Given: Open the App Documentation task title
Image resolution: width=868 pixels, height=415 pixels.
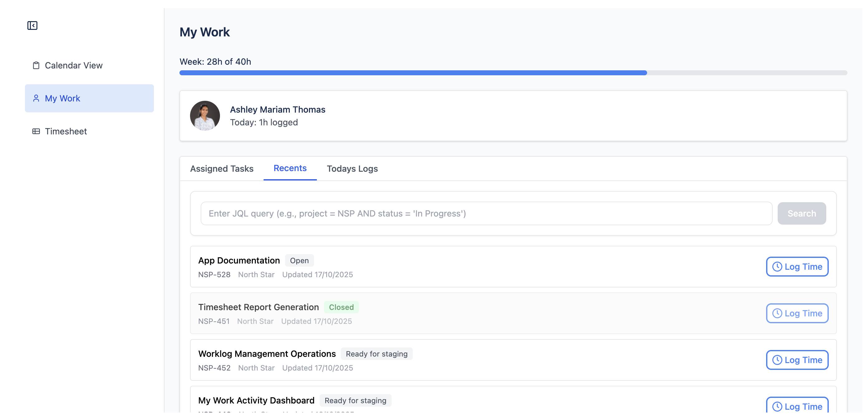Looking at the screenshot, I should click(x=239, y=260).
